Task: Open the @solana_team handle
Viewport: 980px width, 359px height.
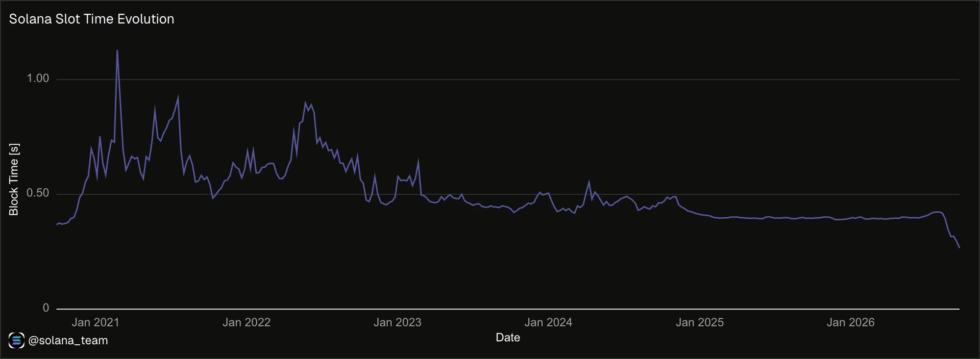Action: point(68,340)
